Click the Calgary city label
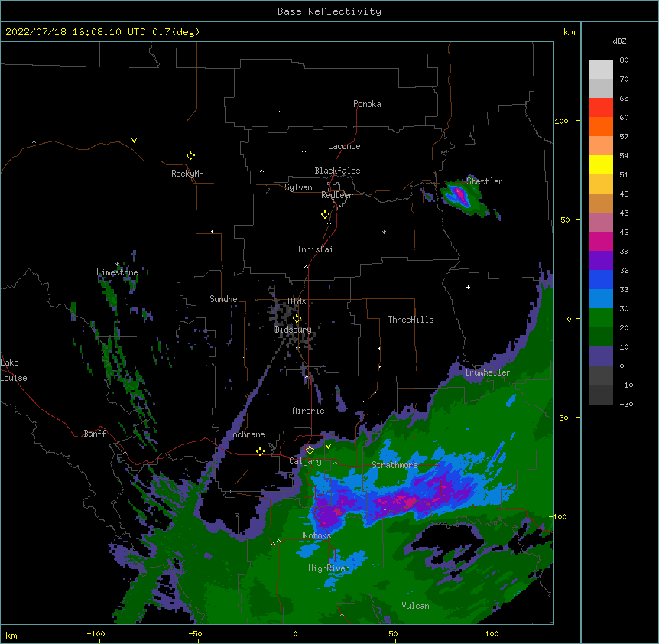This screenshot has width=659, height=644. [x=305, y=461]
